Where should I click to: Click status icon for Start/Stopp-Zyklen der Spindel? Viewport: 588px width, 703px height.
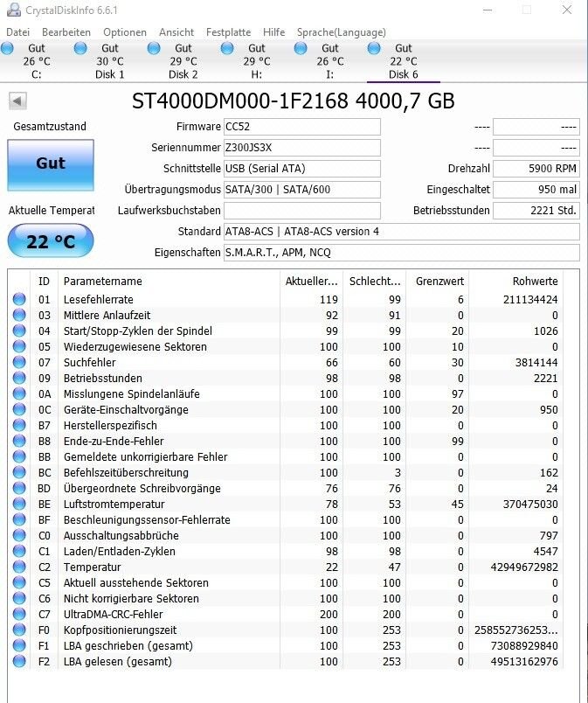point(19,331)
